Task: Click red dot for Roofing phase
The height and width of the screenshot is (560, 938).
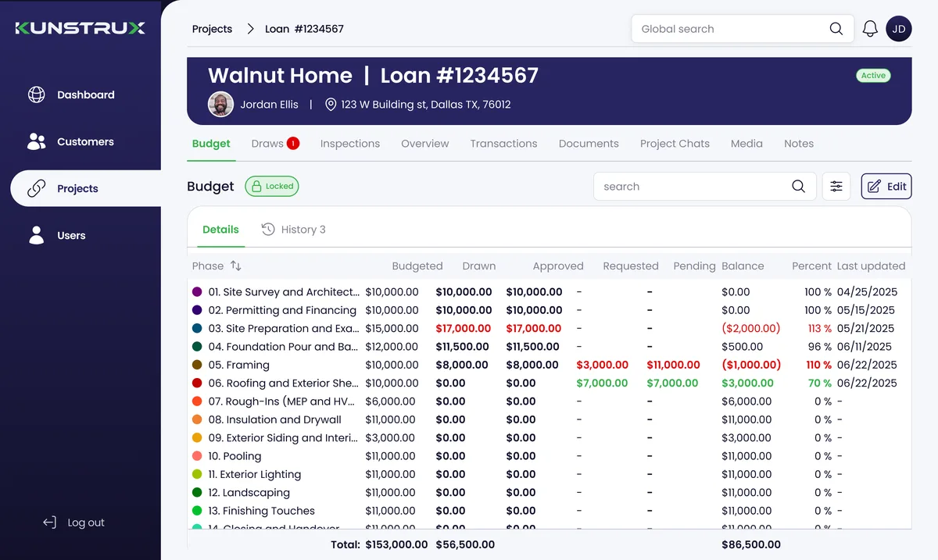Action: [197, 383]
